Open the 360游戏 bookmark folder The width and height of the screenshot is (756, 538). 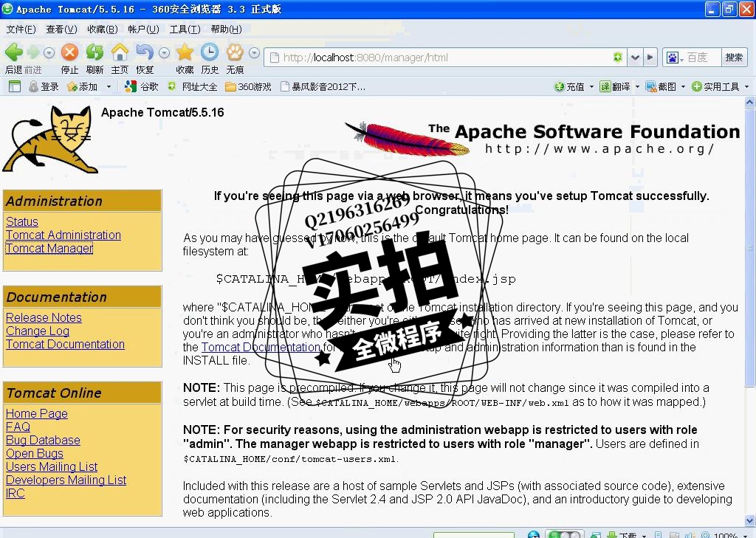(248, 86)
